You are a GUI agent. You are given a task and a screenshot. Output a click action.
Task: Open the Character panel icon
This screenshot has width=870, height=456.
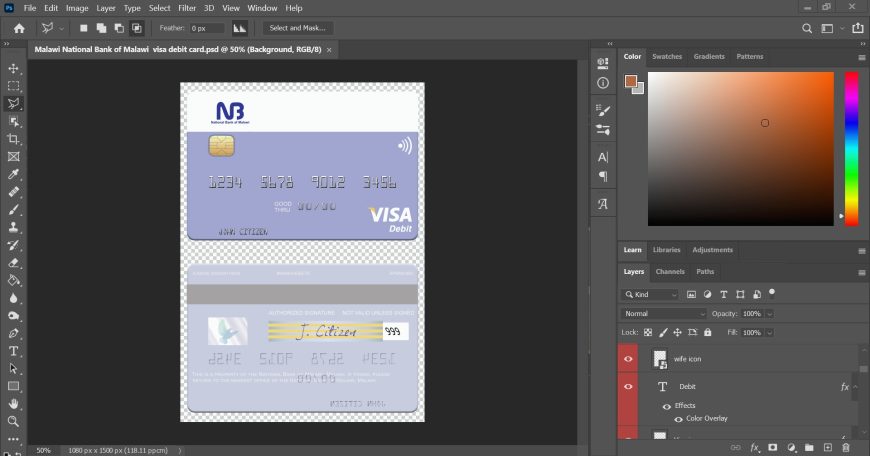point(603,157)
